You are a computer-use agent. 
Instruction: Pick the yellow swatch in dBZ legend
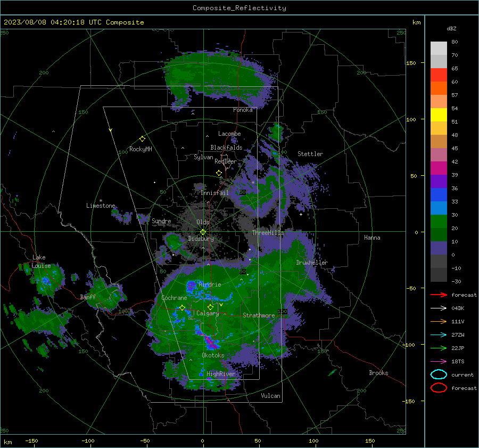[439, 115]
